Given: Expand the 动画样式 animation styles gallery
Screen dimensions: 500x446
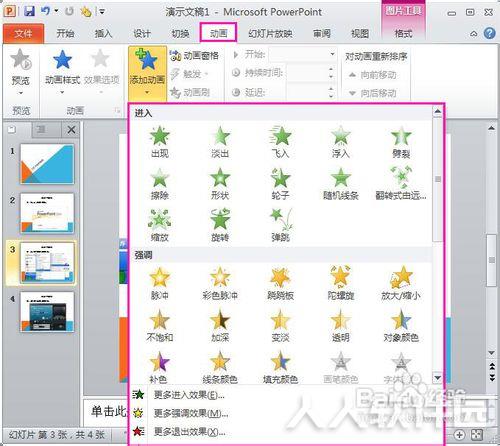Looking at the screenshot, I should (63, 72).
